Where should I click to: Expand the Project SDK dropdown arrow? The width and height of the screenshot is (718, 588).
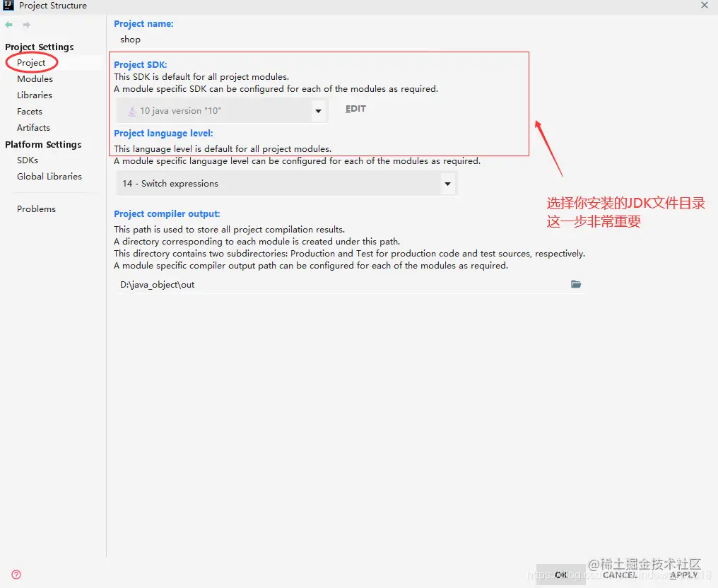318,111
